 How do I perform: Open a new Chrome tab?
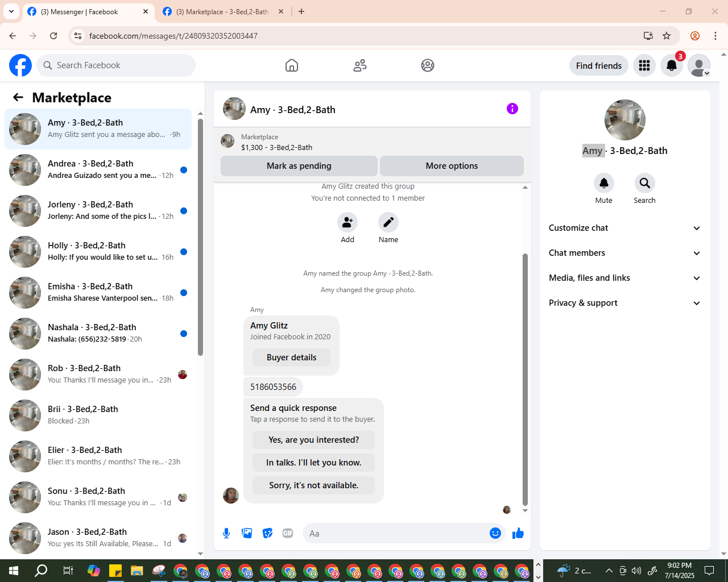click(x=301, y=11)
